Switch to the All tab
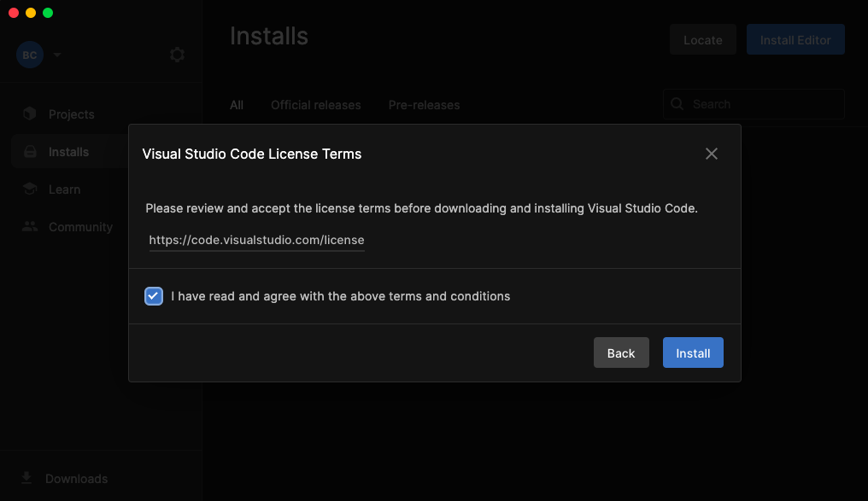The height and width of the screenshot is (501, 868). point(237,105)
